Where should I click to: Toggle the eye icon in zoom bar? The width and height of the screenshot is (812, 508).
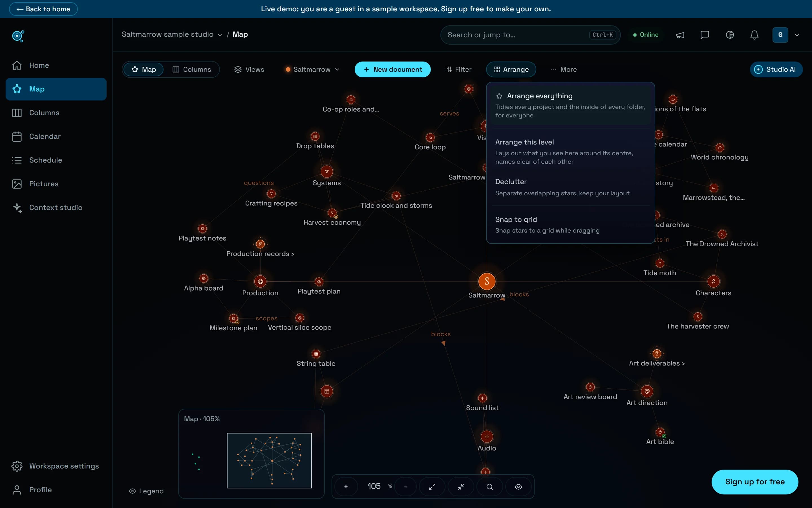click(518, 487)
